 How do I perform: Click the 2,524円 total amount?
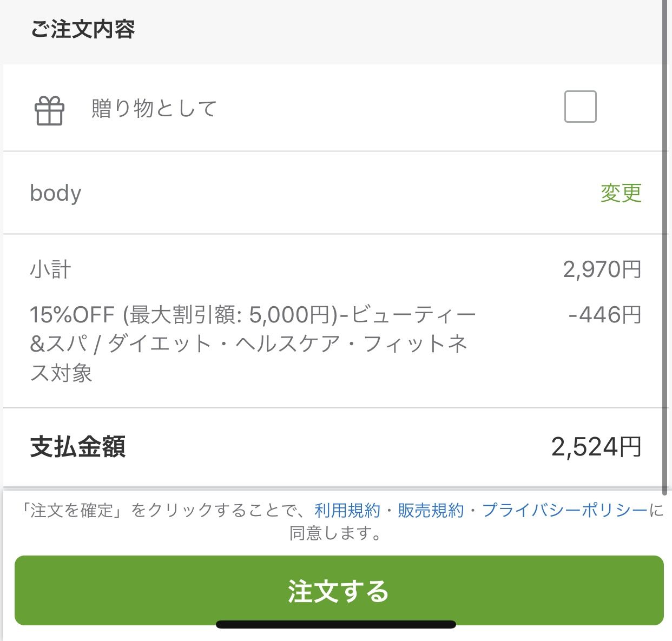[x=596, y=447]
